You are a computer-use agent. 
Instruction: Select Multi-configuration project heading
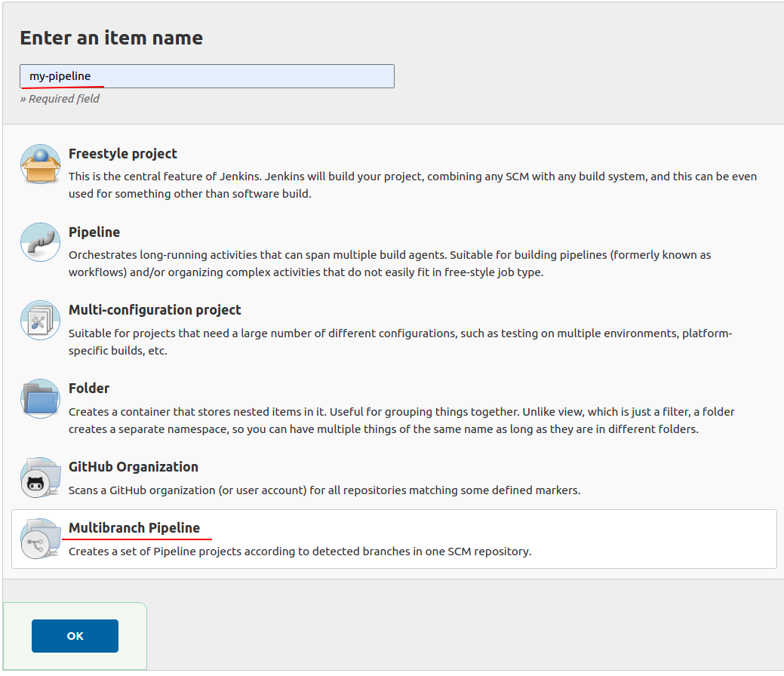155,310
